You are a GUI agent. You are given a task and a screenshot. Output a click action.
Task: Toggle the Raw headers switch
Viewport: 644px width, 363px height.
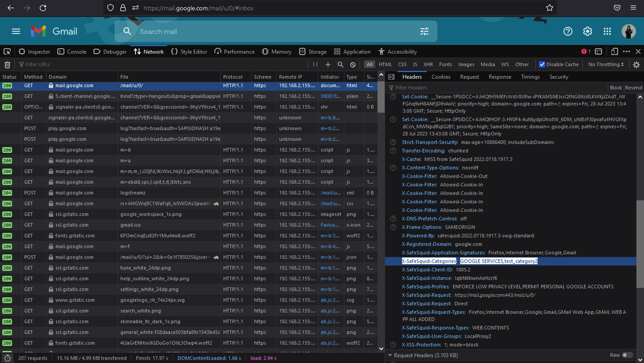(627, 355)
